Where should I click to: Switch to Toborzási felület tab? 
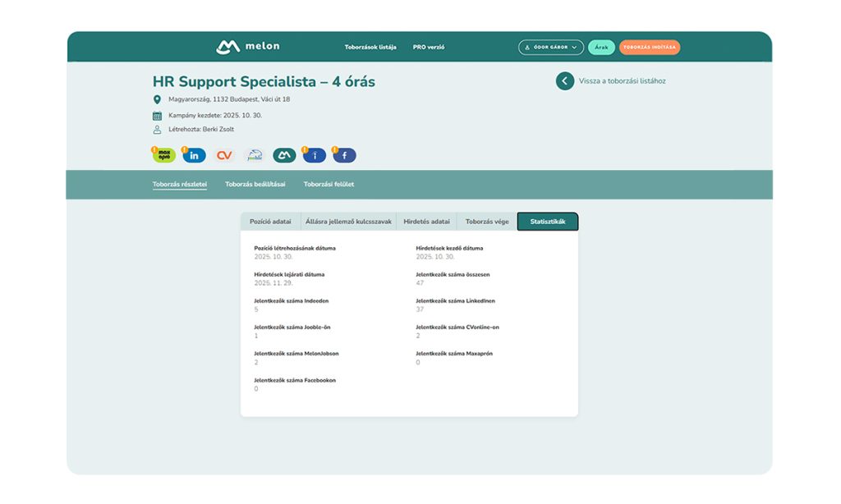329,185
